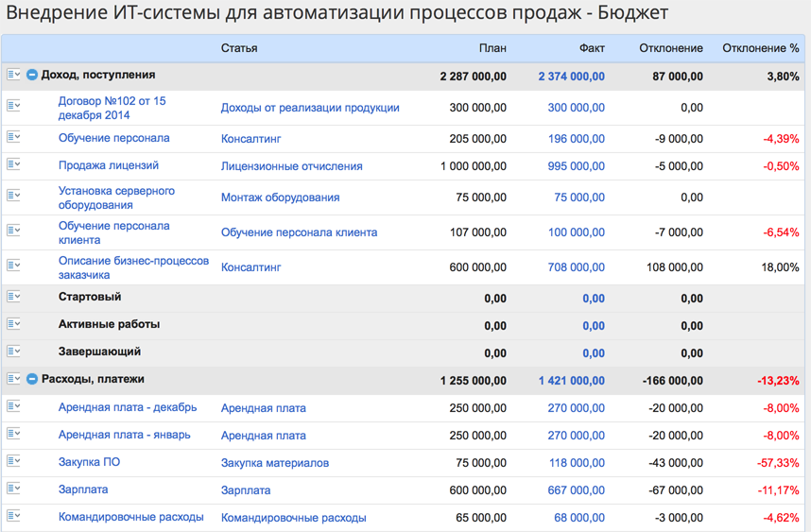This screenshot has width=811, height=532.
Task: Click the Факт column header
Action: [x=592, y=48]
